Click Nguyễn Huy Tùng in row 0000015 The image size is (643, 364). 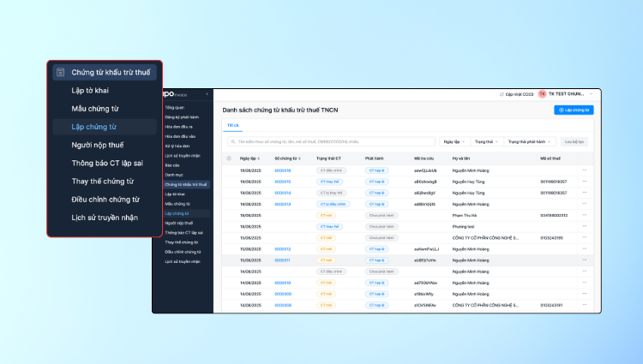pyautogui.click(x=468, y=182)
